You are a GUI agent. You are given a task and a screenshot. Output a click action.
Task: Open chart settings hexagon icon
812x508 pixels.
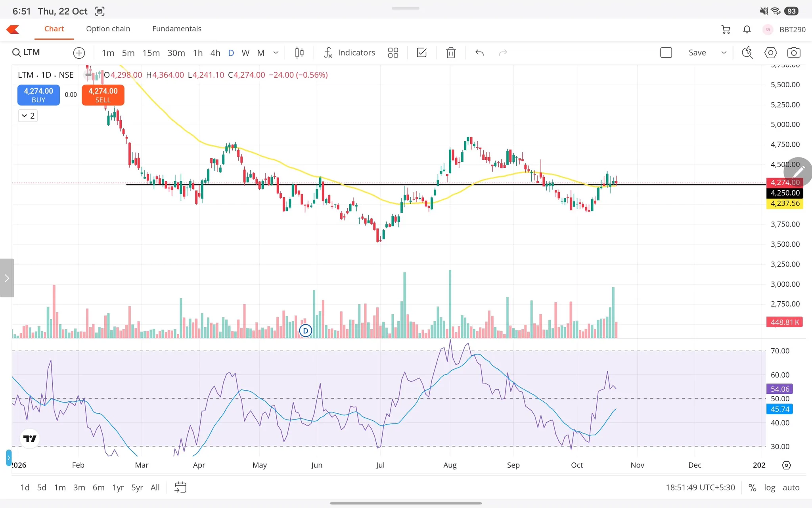pos(770,53)
